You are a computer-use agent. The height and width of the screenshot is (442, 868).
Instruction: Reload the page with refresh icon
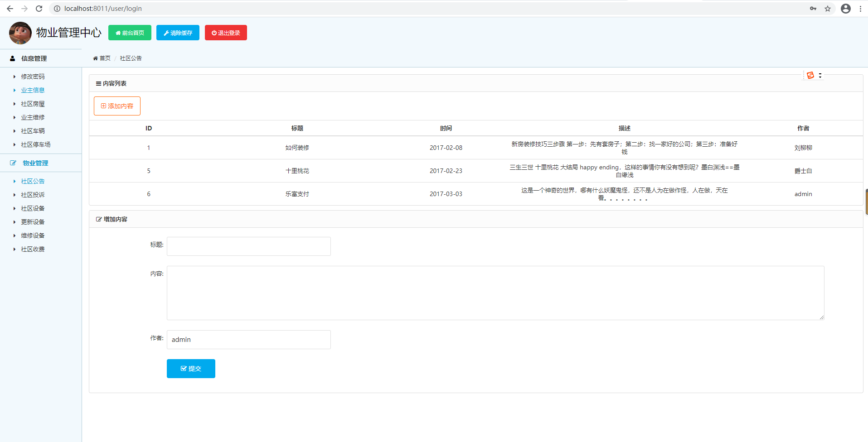(39, 9)
